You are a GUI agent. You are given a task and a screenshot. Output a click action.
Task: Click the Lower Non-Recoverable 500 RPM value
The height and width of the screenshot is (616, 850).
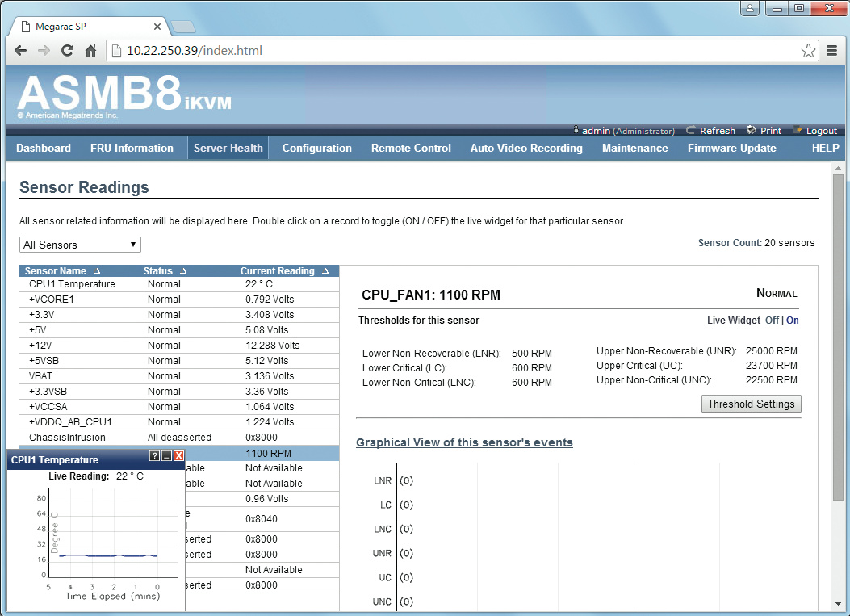[x=532, y=353]
